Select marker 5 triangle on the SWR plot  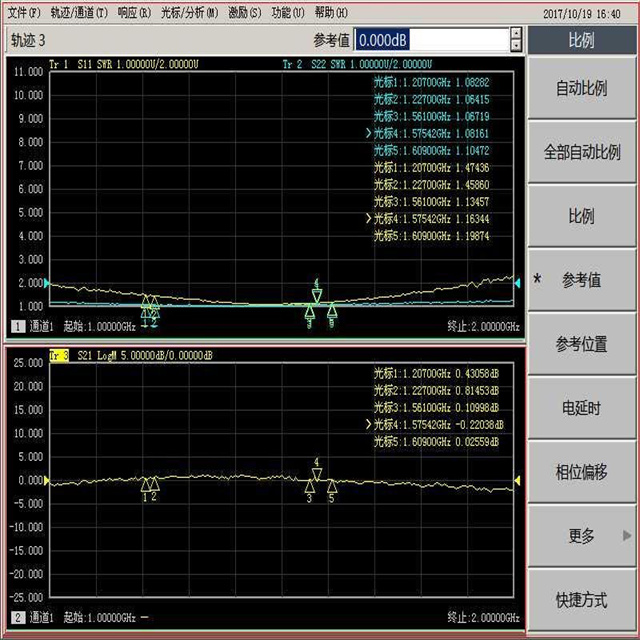pyautogui.click(x=332, y=311)
